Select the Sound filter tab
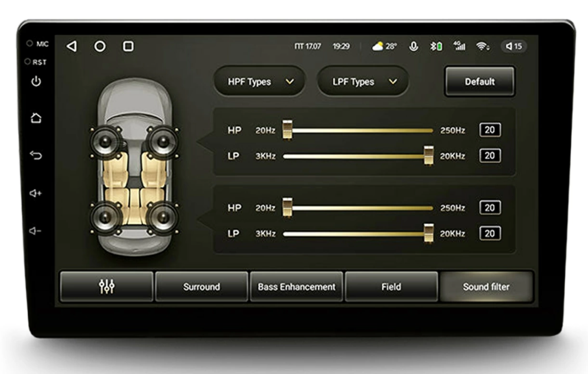The height and width of the screenshot is (374, 588). pos(486,287)
